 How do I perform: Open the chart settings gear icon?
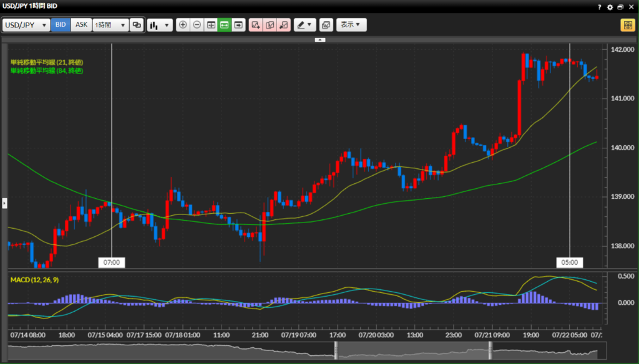pos(610,7)
